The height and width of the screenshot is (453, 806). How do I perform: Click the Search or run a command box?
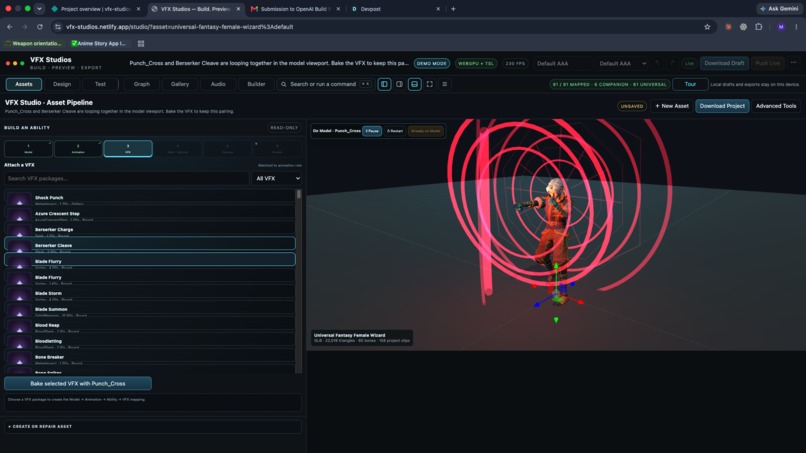(x=326, y=84)
